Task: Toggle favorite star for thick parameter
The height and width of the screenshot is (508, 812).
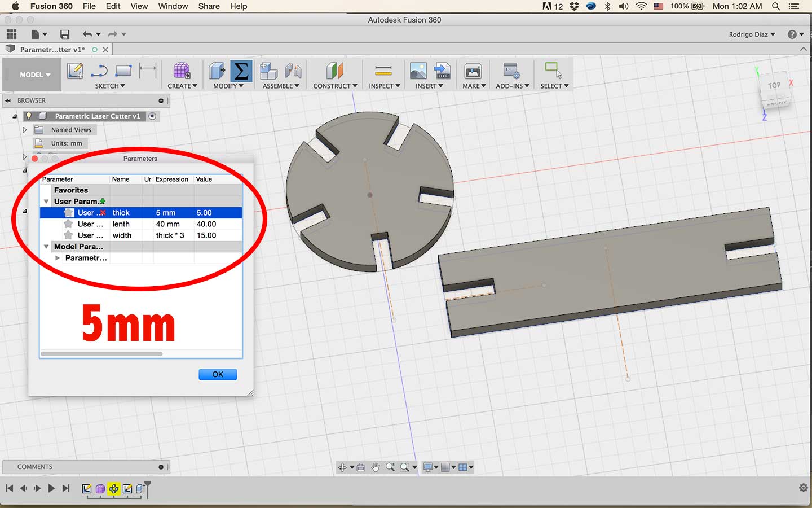Action: pyautogui.click(x=69, y=213)
